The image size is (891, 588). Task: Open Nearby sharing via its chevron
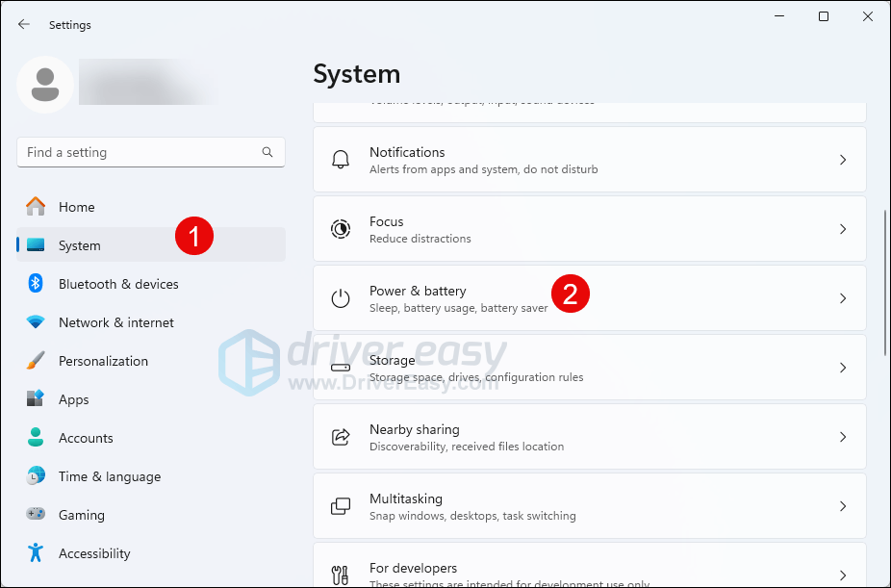(842, 437)
